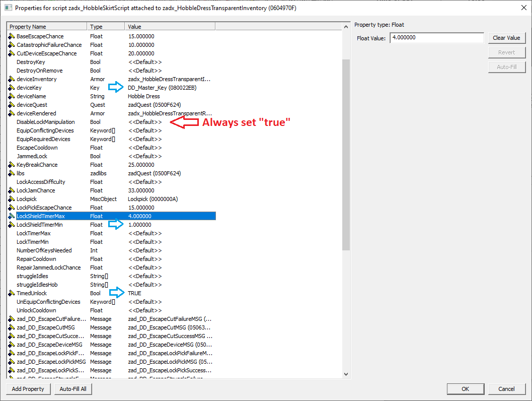Sort by the Property Name column header
Viewport: 532px width, 401px height.
47,27
